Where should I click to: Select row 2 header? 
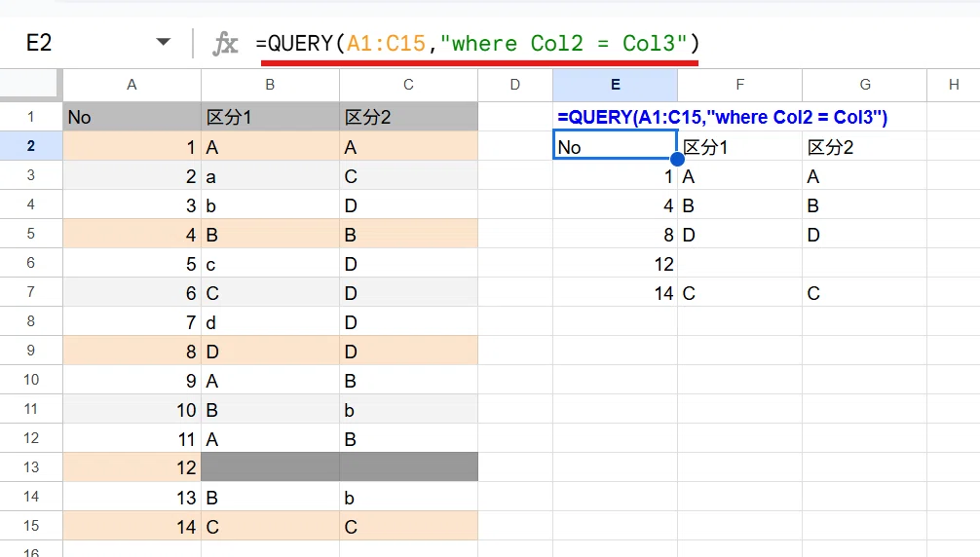pos(30,146)
